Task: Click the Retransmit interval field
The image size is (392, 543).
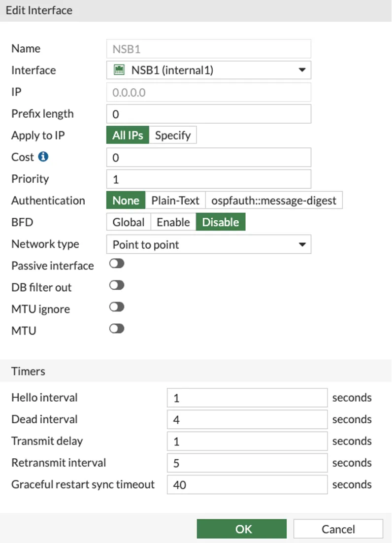Action: [x=247, y=463]
